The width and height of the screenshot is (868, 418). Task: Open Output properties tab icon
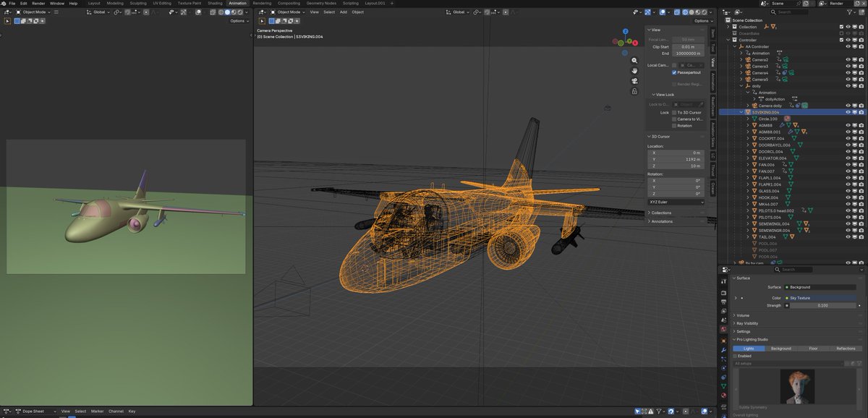723,302
